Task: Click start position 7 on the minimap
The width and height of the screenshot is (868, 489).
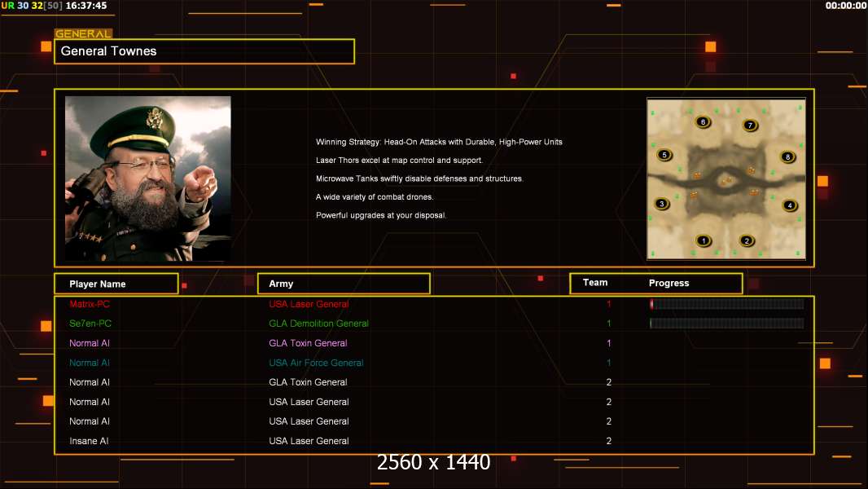Action: tap(750, 125)
